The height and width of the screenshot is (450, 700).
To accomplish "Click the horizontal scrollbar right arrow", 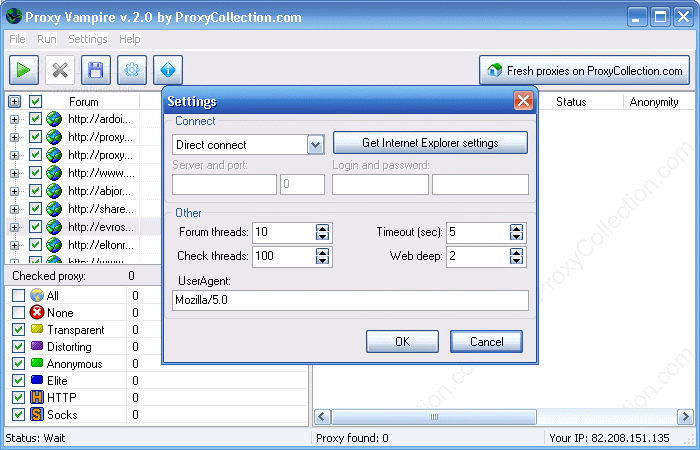I will (685, 417).
